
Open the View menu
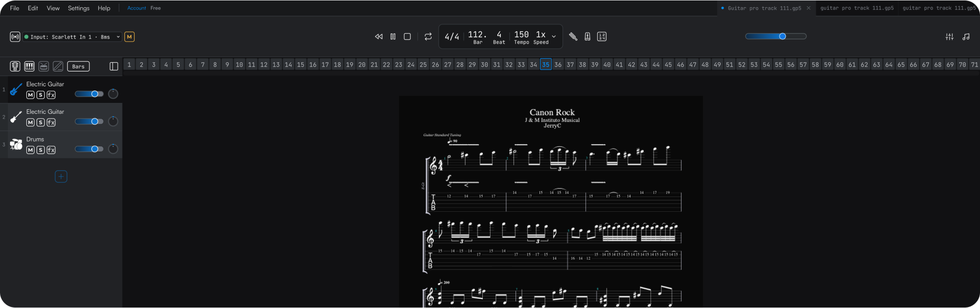(53, 8)
